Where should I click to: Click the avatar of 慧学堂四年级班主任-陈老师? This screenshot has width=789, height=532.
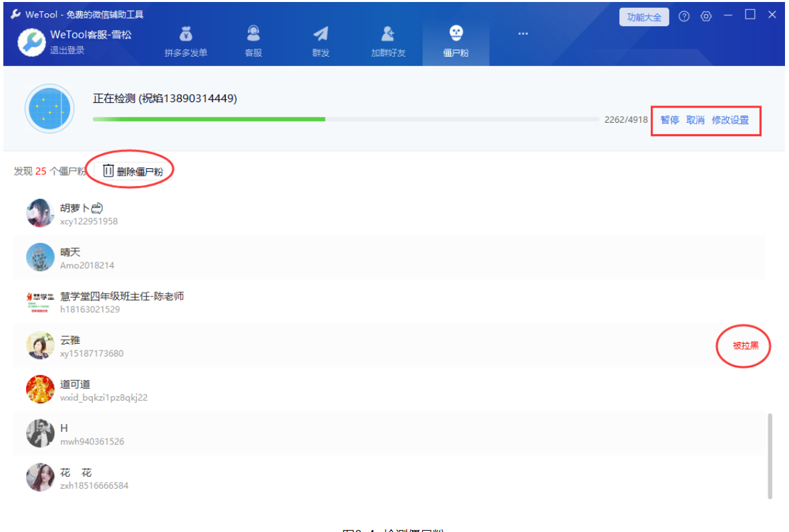40,301
